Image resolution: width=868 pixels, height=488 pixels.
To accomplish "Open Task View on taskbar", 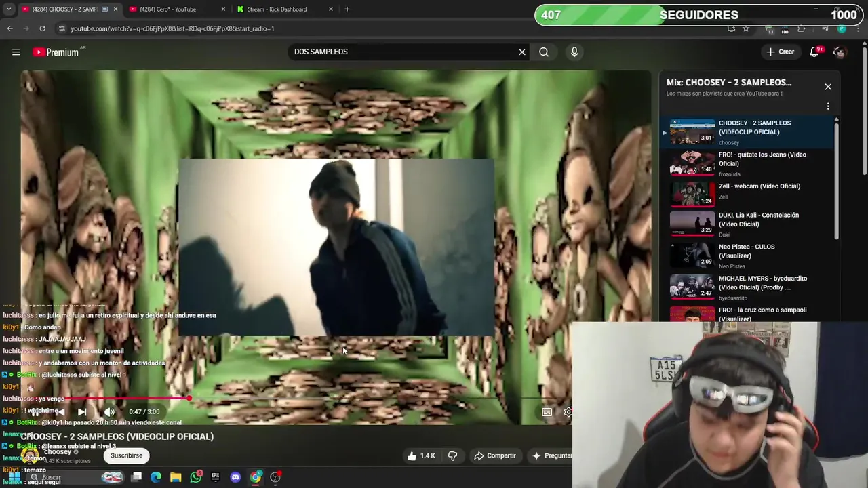I will pos(136,477).
